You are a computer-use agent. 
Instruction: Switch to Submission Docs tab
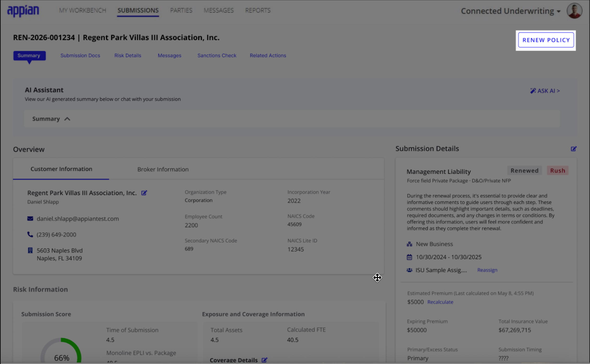pyautogui.click(x=80, y=55)
